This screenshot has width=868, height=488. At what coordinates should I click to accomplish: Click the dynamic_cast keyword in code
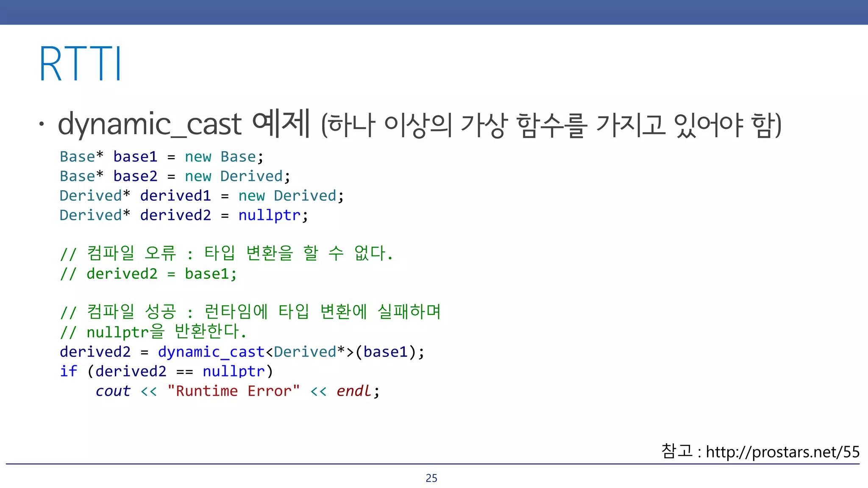point(211,352)
